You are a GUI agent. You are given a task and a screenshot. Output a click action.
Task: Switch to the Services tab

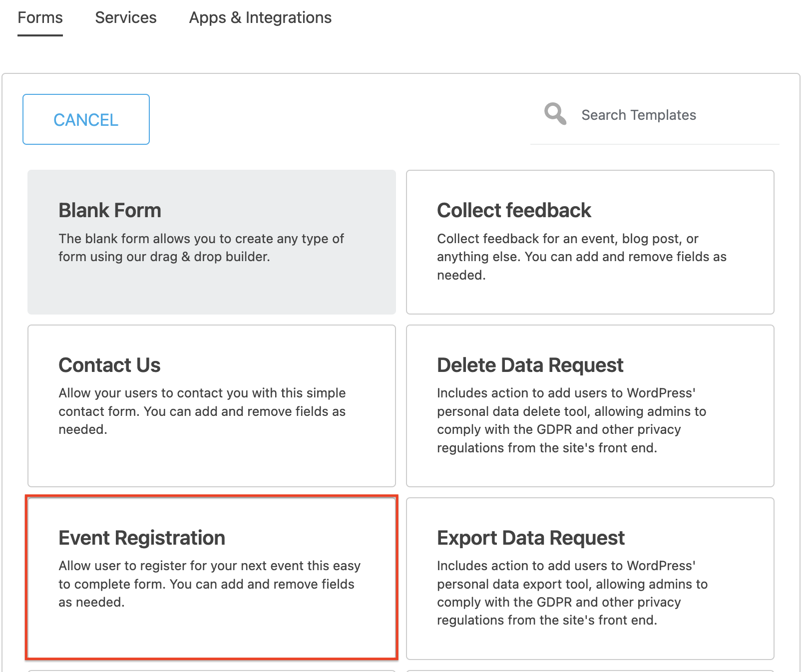[125, 17]
